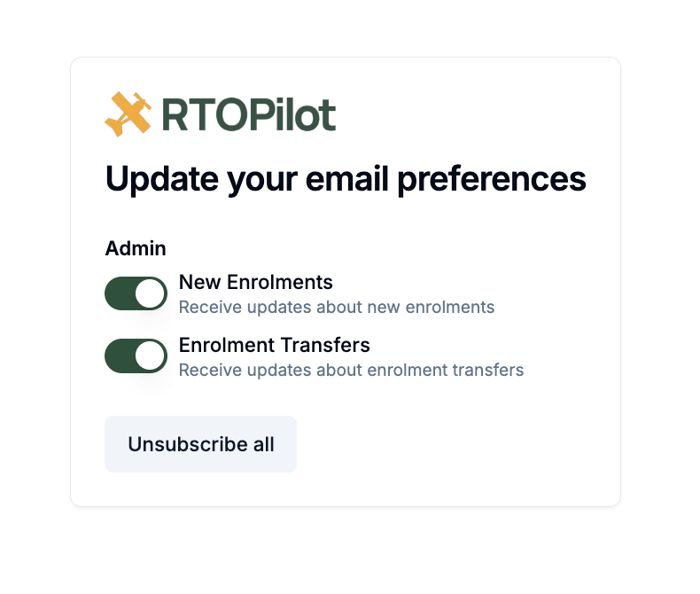Disable the Enrolment Transfers switch
The width and height of the screenshot is (700, 594).
click(x=136, y=356)
